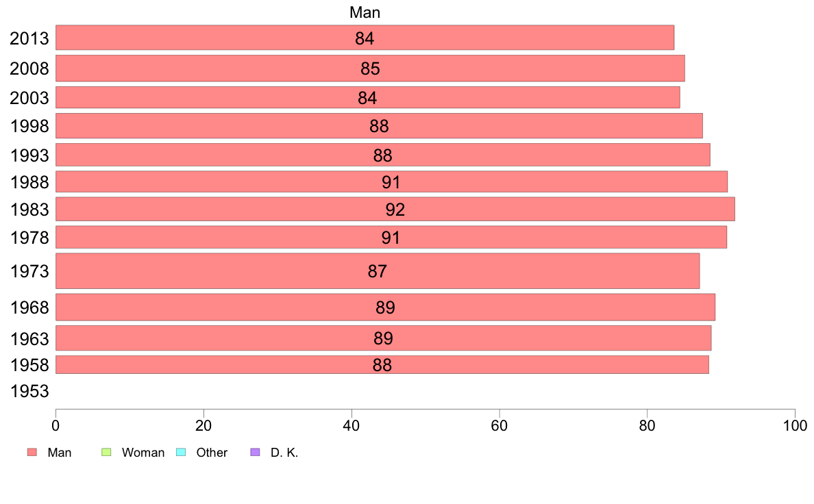Click the 1998 bar labeled 88

click(x=379, y=126)
